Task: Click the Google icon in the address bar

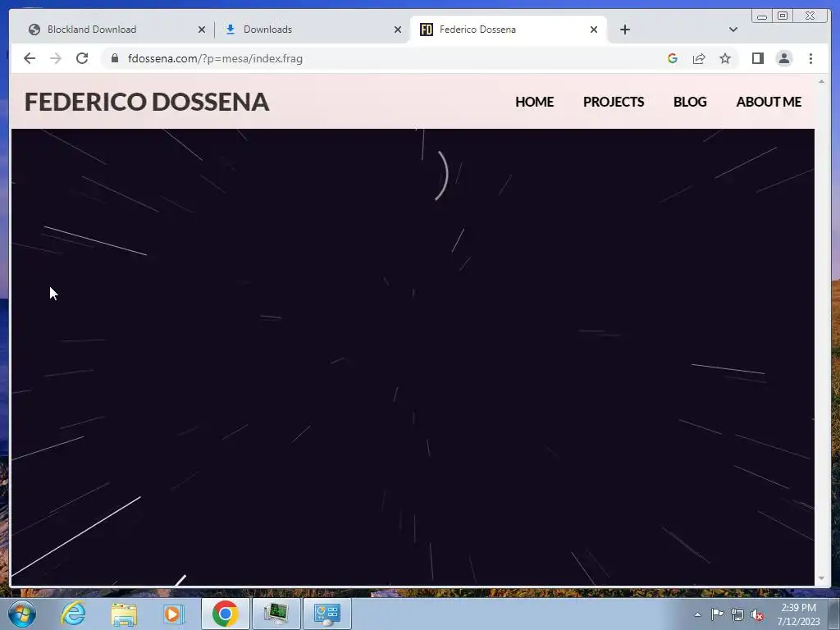Action: pos(673,58)
